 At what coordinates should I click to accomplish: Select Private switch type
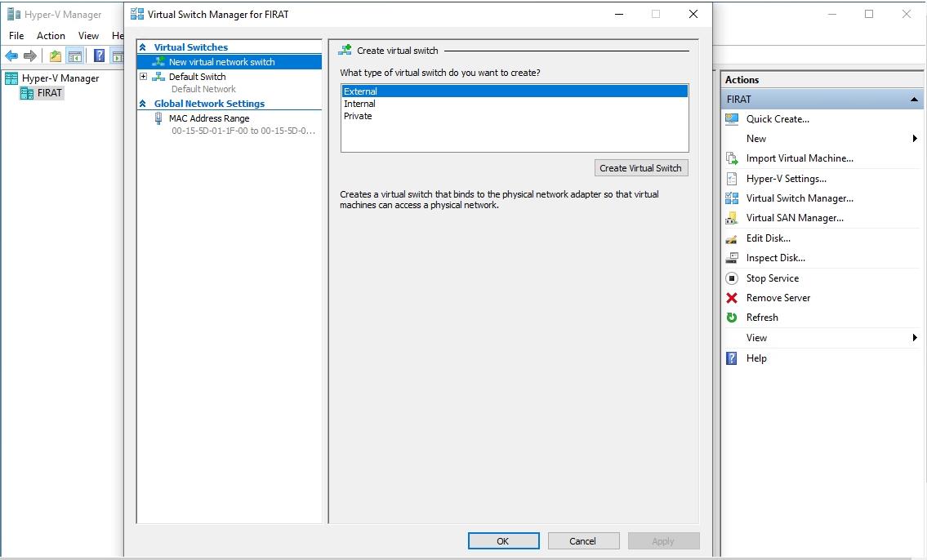coord(515,116)
